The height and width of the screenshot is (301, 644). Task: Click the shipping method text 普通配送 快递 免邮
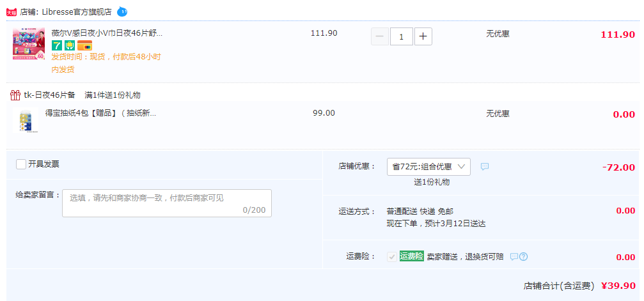(x=420, y=212)
